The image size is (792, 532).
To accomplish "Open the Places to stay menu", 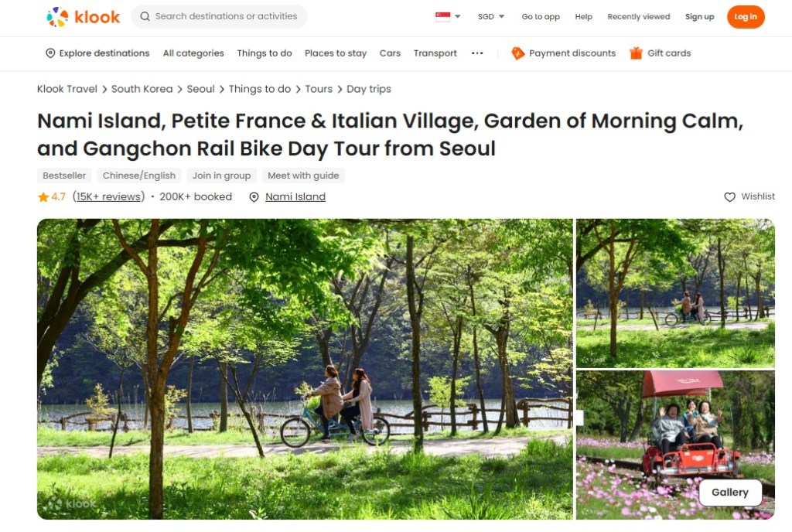I will 336,53.
